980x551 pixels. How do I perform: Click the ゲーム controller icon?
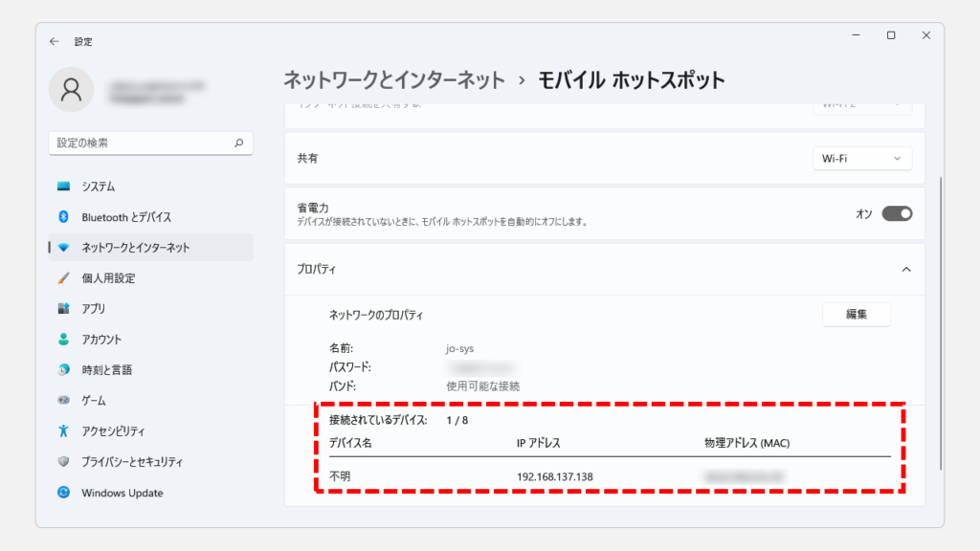pos(64,401)
